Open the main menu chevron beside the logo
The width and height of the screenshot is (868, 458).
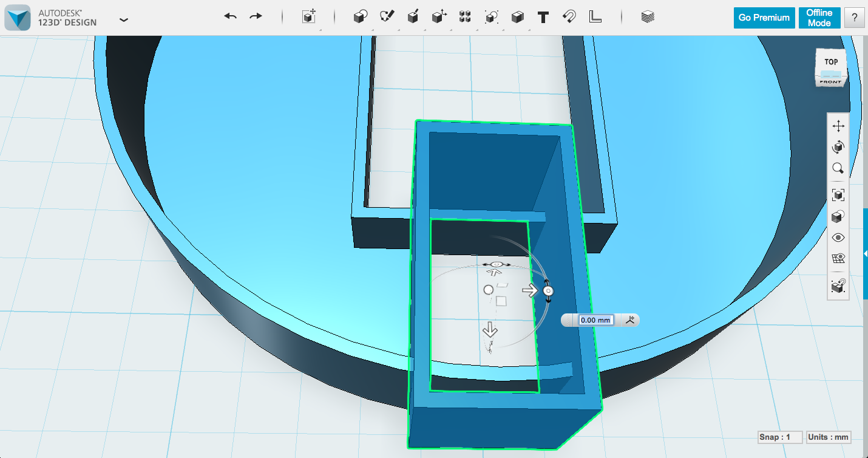[x=124, y=19]
